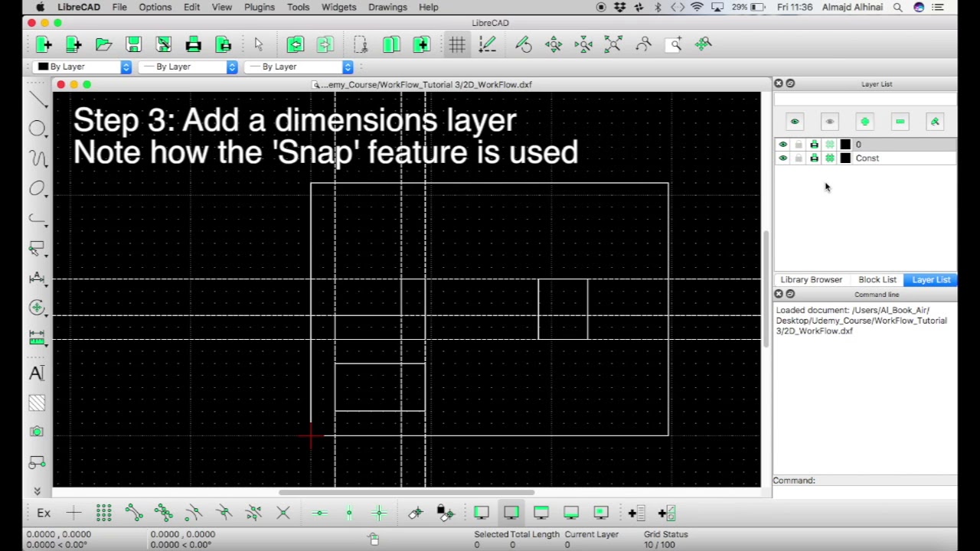The width and height of the screenshot is (980, 551).
Task: Click the Hide All Layers button
Action: tap(830, 122)
